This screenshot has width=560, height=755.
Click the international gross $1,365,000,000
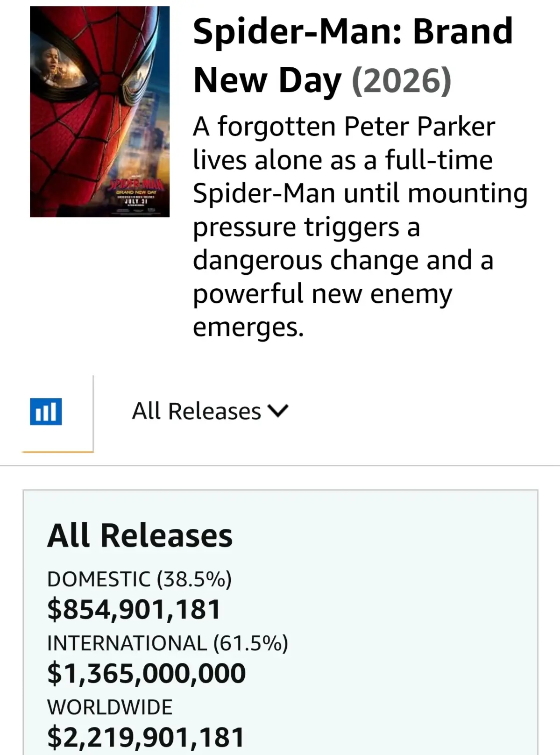(146, 673)
